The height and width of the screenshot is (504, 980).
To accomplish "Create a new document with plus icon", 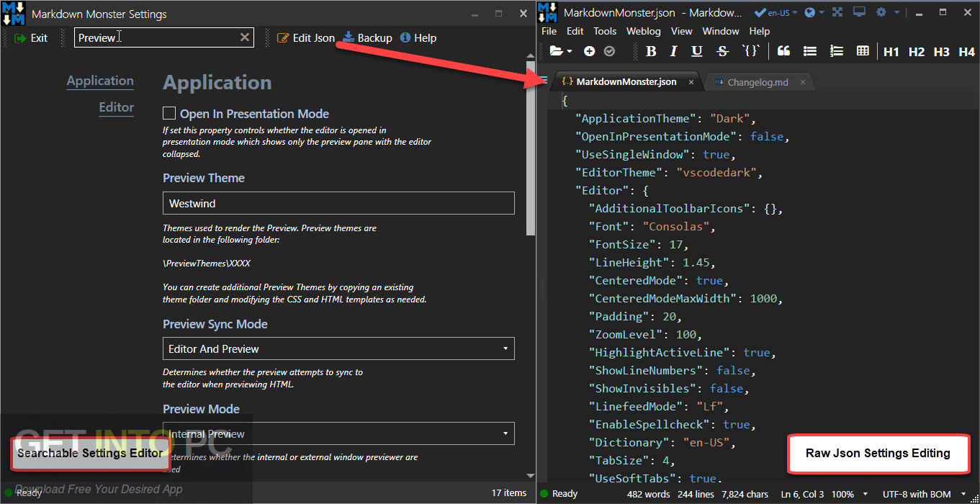I will [x=590, y=51].
